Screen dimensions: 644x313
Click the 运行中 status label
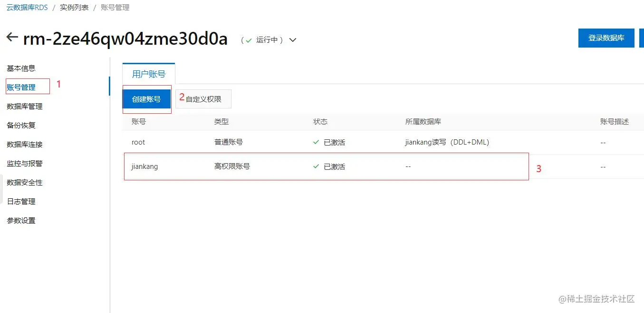(x=267, y=40)
